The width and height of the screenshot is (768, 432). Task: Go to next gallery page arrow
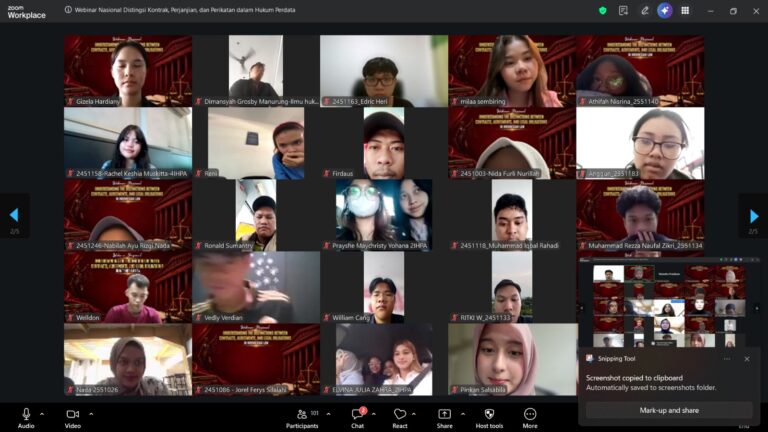(754, 216)
